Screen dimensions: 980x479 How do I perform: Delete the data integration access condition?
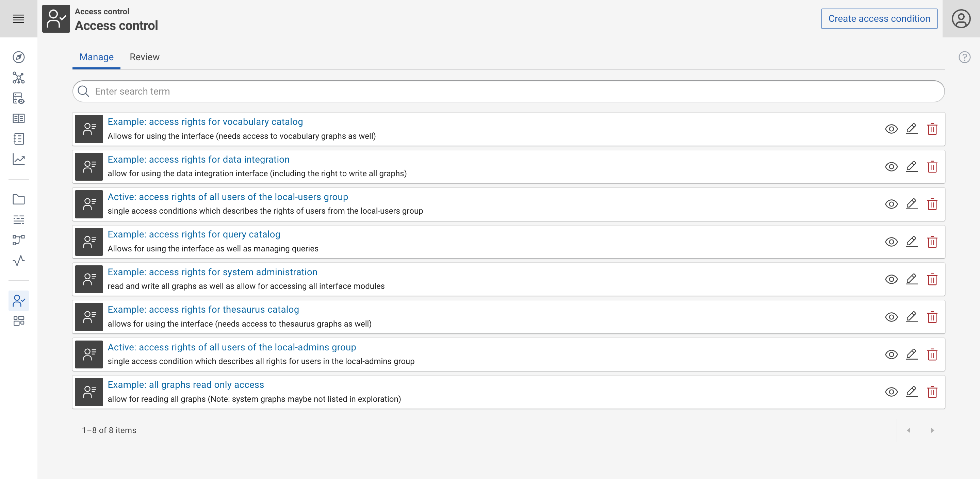pyautogui.click(x=932, y=167)
